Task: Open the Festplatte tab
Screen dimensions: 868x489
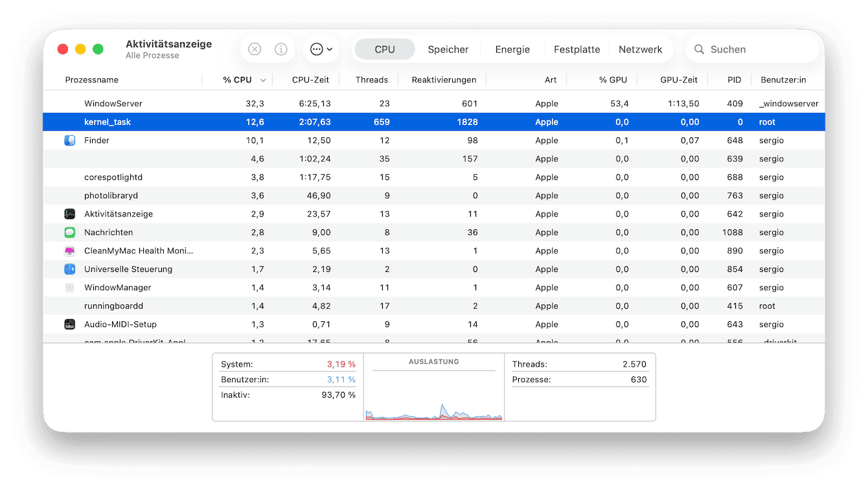Action: pyautogui.click(x=577, y=49)
